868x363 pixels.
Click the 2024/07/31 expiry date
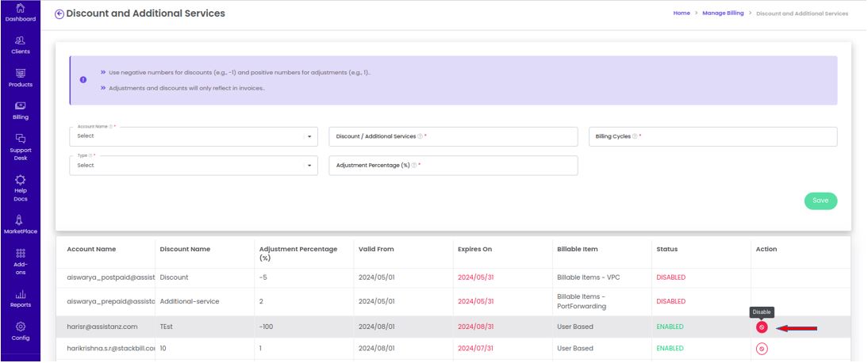point(475,349)
